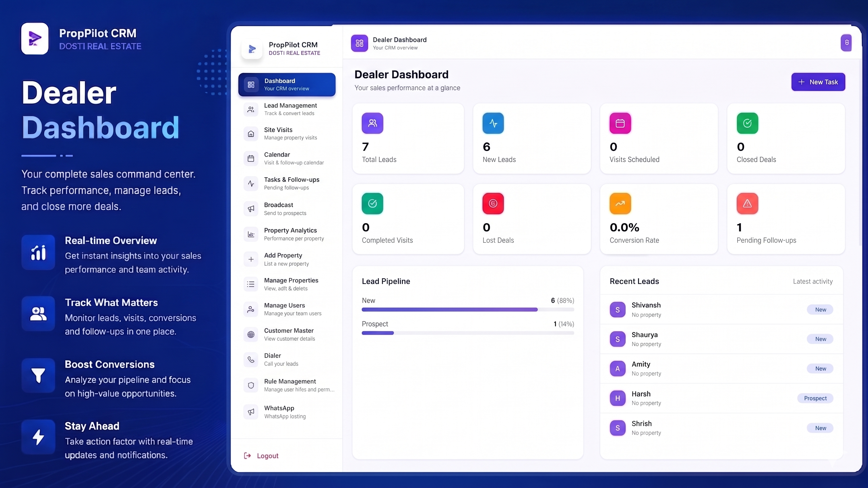Click the Add Property plus icon
868x488 pixels.
pos(251,259)
